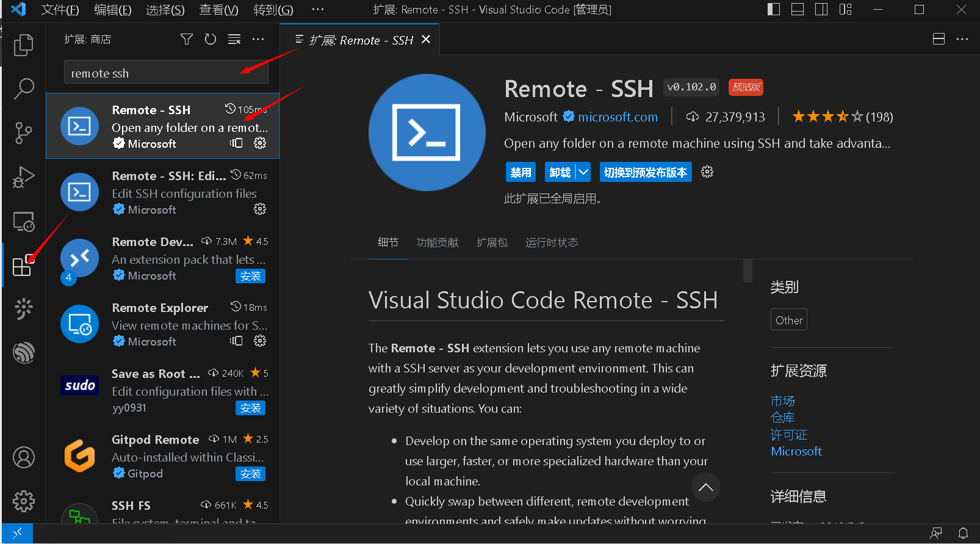980x544 pixels.
Task: Open the 仓库 repository link
Action: point(782,418)
